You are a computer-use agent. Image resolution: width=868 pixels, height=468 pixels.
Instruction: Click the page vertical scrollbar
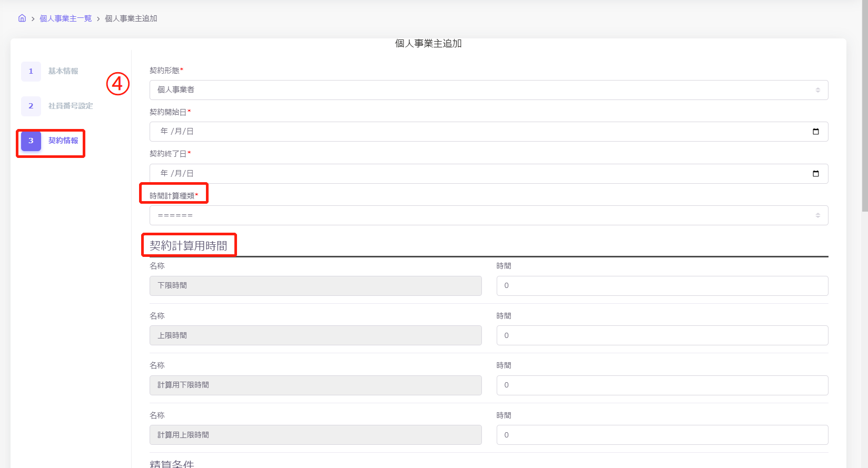point(864,105)
